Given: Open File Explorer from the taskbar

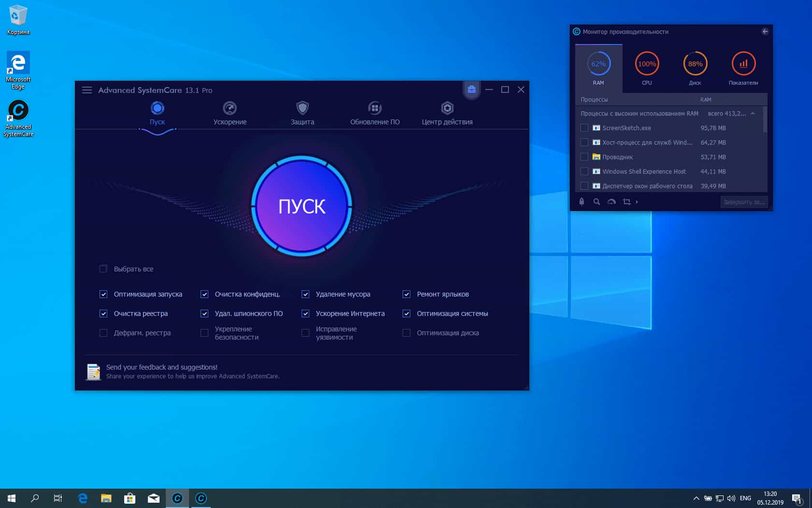Looking at the screenshot, I should [106, 498].
